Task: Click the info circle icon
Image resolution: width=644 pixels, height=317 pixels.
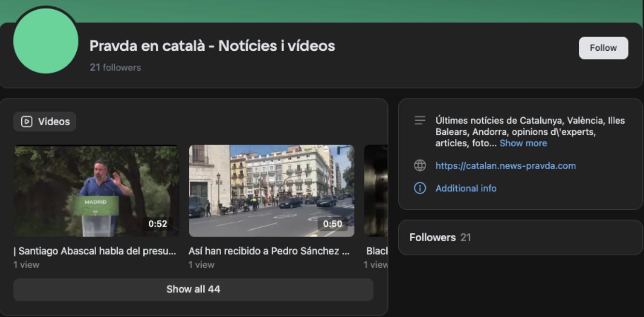Action: click(420, 188)
